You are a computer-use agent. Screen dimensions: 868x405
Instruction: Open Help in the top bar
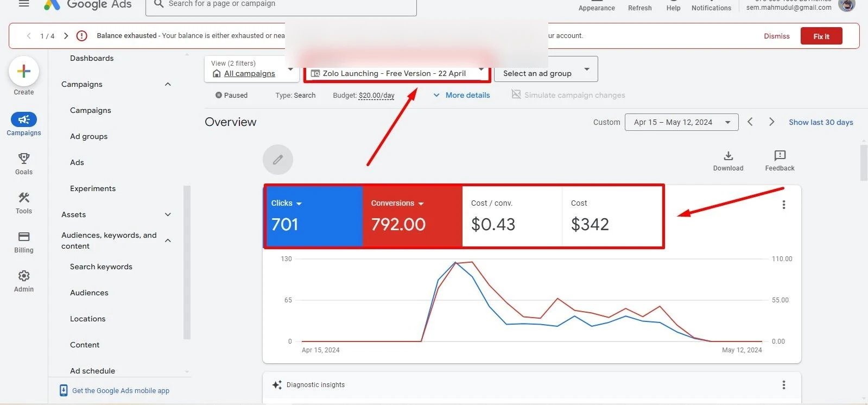tap(673, 5)
